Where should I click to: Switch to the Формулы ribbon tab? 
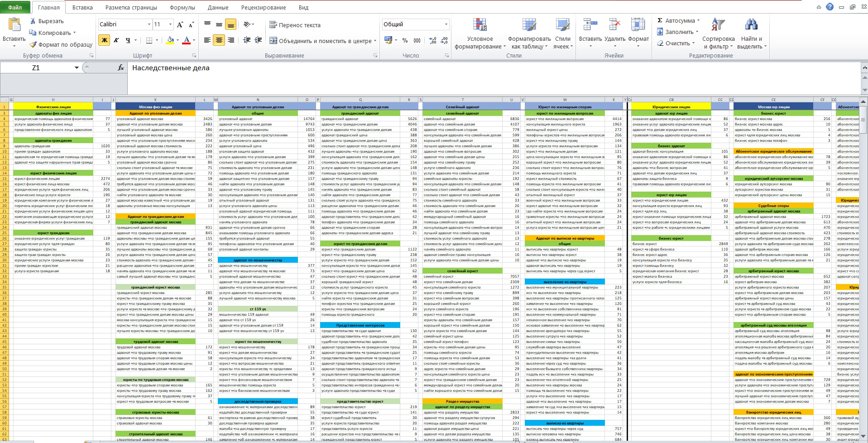click(182, 7)
